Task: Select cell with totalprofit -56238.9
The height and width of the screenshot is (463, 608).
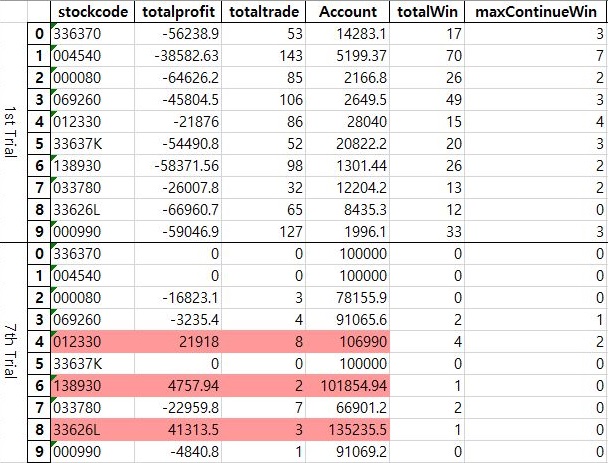Action: (178, 34)
